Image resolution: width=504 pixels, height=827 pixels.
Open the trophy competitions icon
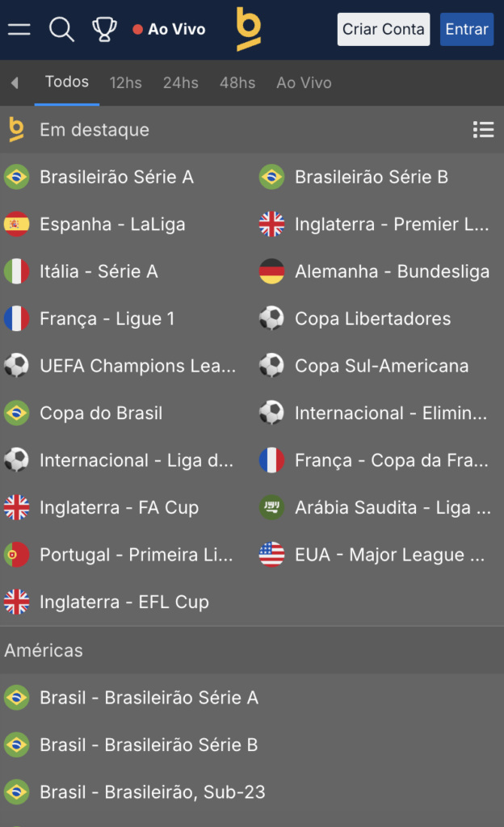point(103,29)
